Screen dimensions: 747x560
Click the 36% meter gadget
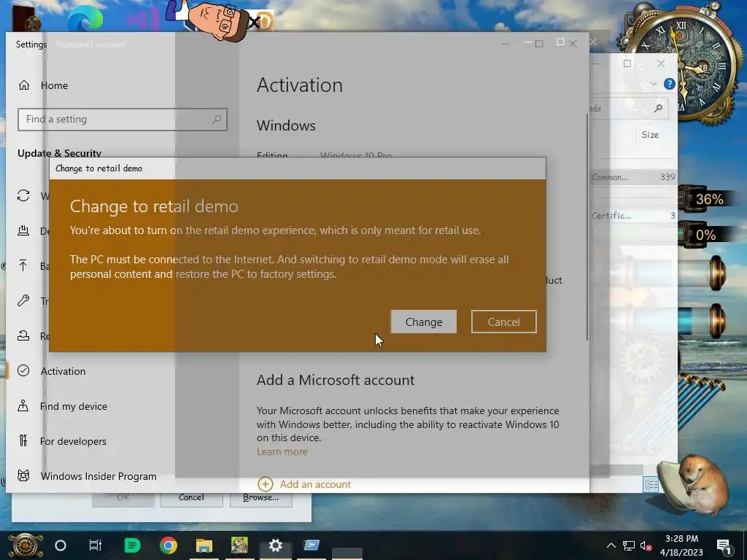(709, 199)
